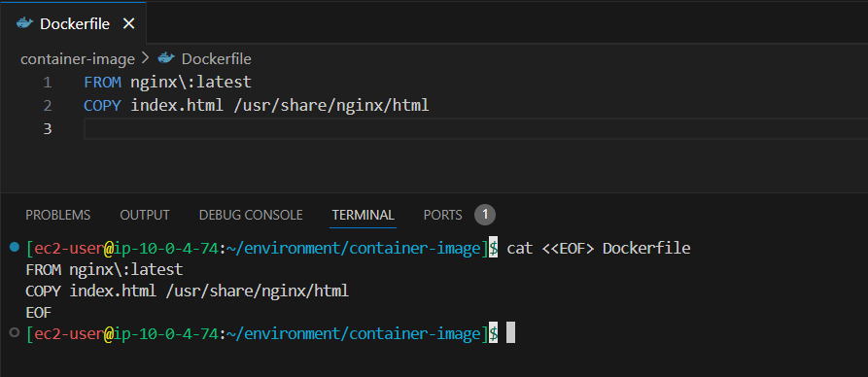Click ~/environment/container-image path in first prompt

354,249
